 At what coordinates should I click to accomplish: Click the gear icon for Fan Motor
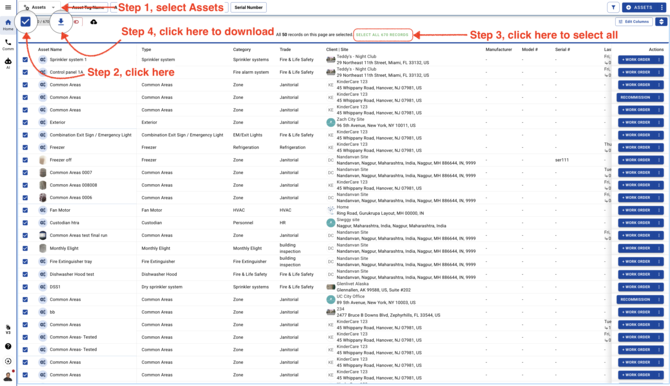tap(42, 210)
